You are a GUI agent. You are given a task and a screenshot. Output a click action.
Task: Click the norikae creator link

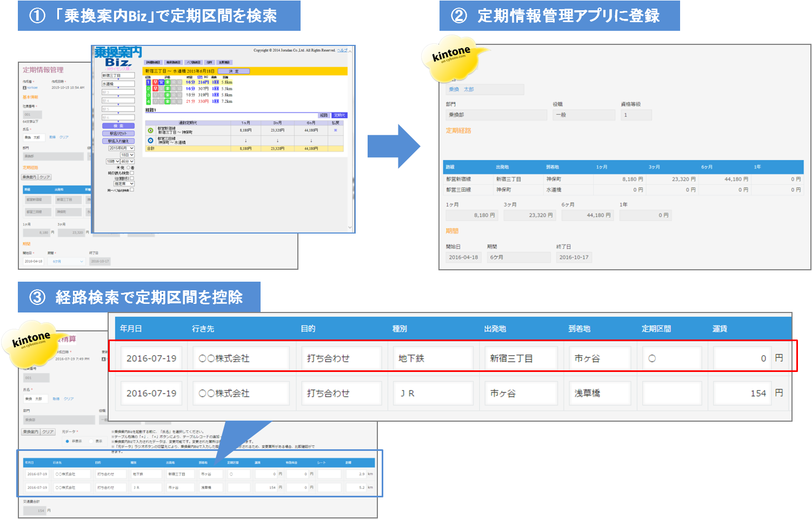pos(32,88)
